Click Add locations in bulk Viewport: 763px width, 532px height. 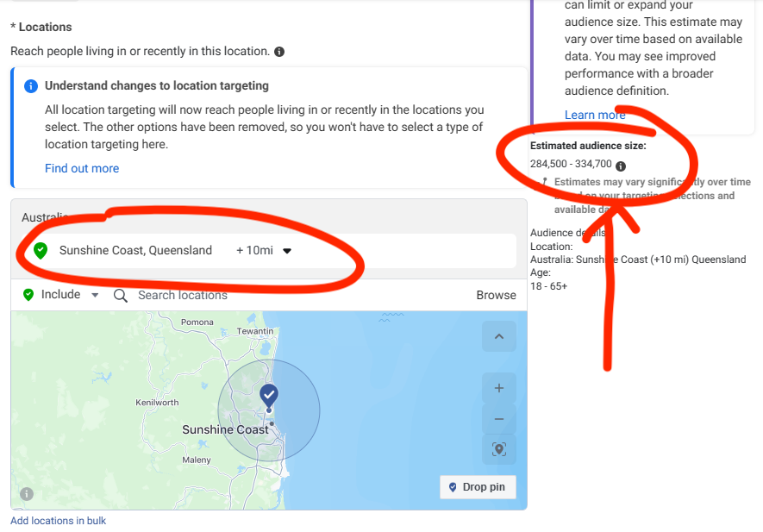pos(58,520)
